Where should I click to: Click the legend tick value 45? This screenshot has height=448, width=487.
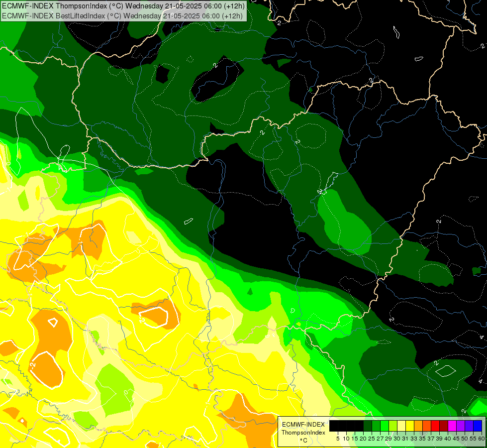click(457, 439)
